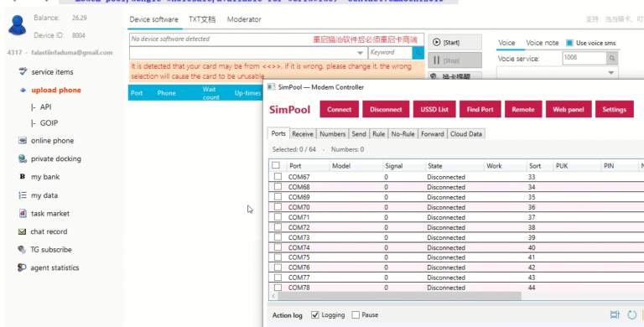Check the COM78 row checkbox
The width and height of the screenshot is (644, 327).
click(x=278, y=287)
